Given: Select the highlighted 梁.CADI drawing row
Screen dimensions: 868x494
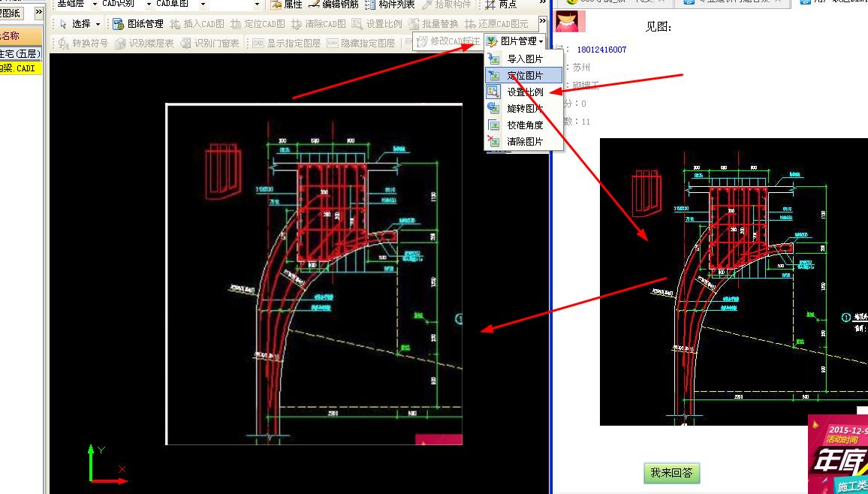Looking at the screenshot, I should click(21, 68).
